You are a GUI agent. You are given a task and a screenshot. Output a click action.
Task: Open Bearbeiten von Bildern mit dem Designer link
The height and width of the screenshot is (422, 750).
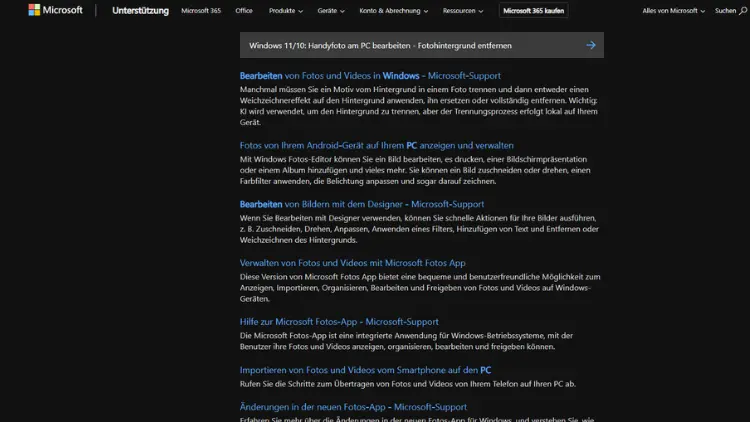pyautogui.click(x=362, y=204)
